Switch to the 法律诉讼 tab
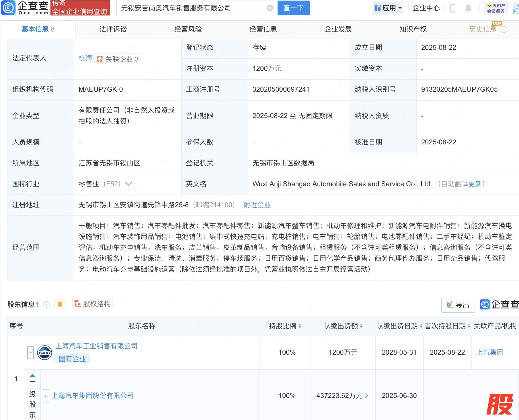The image size is (519, 420). coord(113,29)
